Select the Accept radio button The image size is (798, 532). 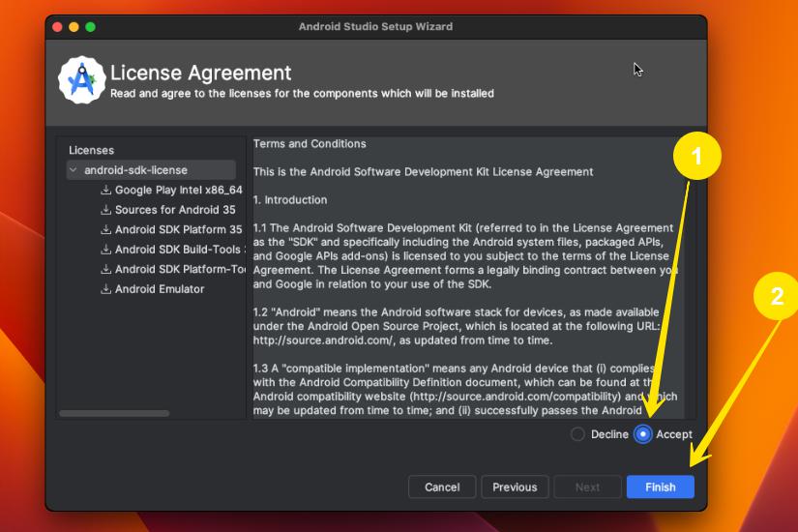click(x=643, y=434)
